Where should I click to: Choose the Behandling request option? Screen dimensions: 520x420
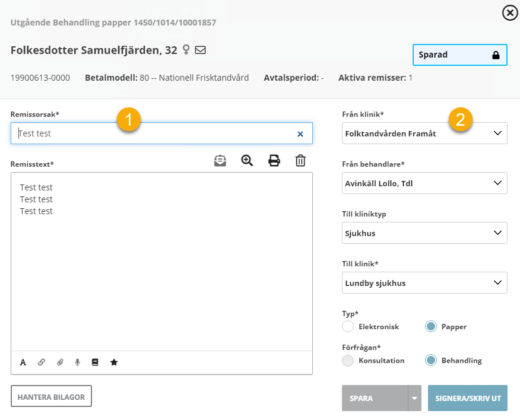click(431, 360)
